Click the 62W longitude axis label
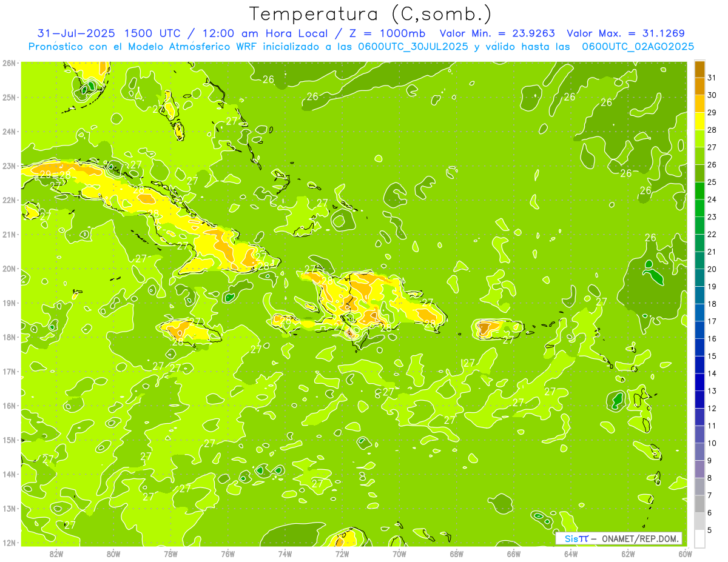Image resolution: width=728 pixels, height=562 pixels. [628, 554]
